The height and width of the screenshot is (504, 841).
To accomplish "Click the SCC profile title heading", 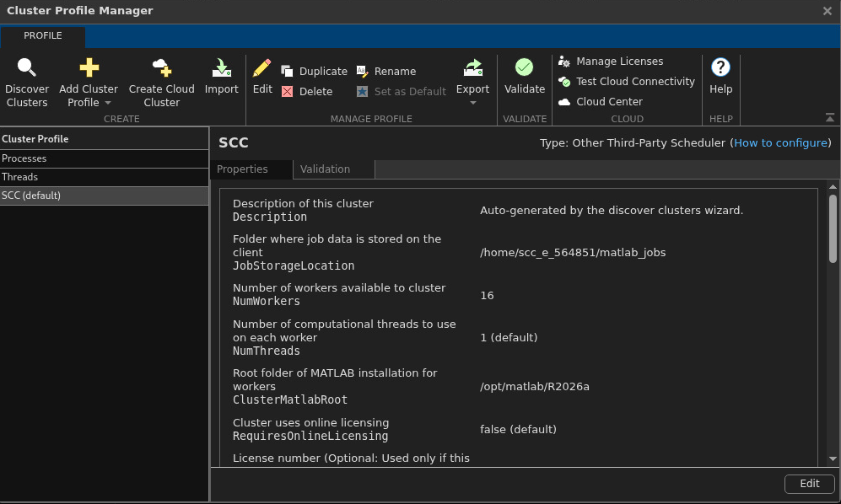I will [234, 142].
